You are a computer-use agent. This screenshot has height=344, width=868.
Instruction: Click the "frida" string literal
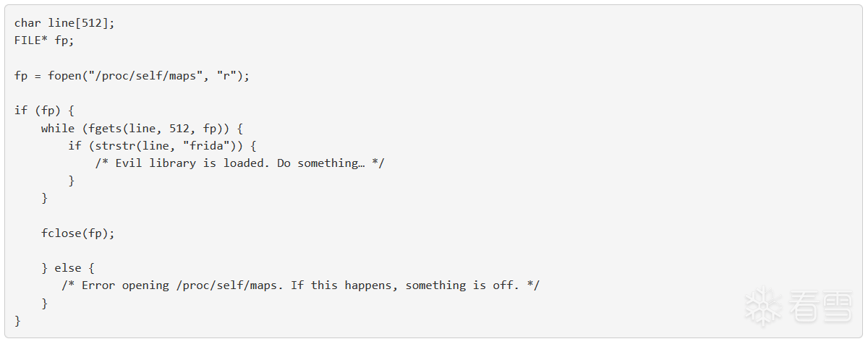pyautogui.click(x=213, y=146)
